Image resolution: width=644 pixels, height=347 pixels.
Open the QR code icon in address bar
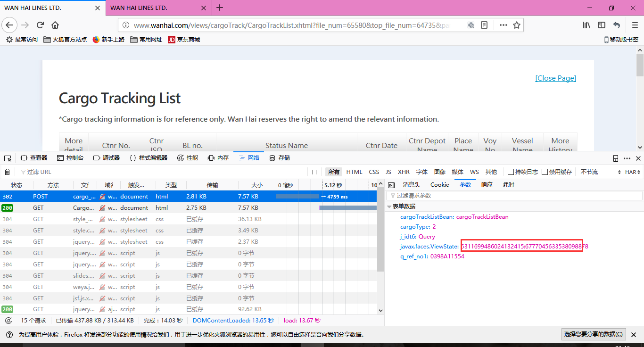click(x=471, y=25)
